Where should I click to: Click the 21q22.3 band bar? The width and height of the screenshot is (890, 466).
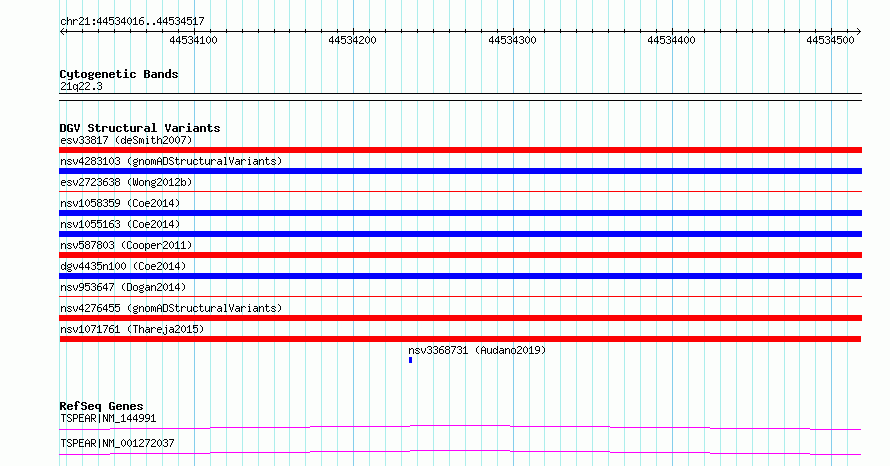point(460,97)
